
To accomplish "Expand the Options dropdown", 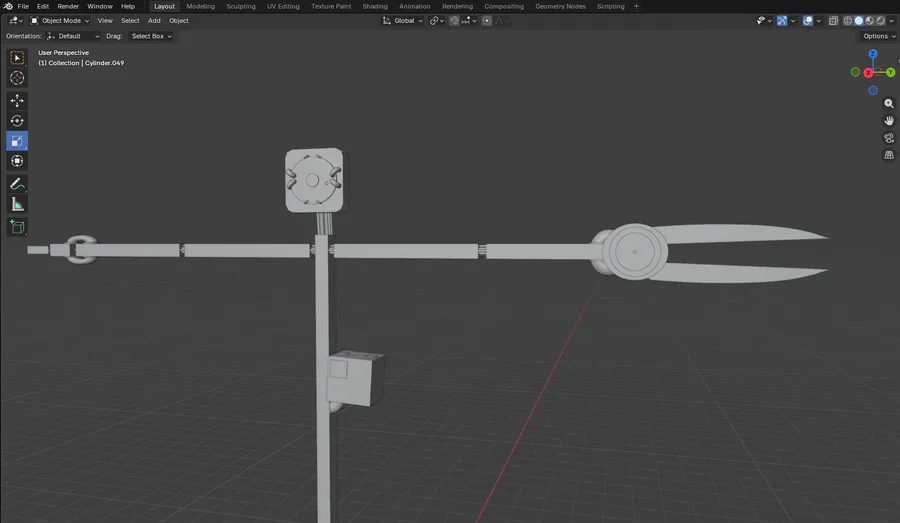I will pyautogui.click(x=879, y=36).
